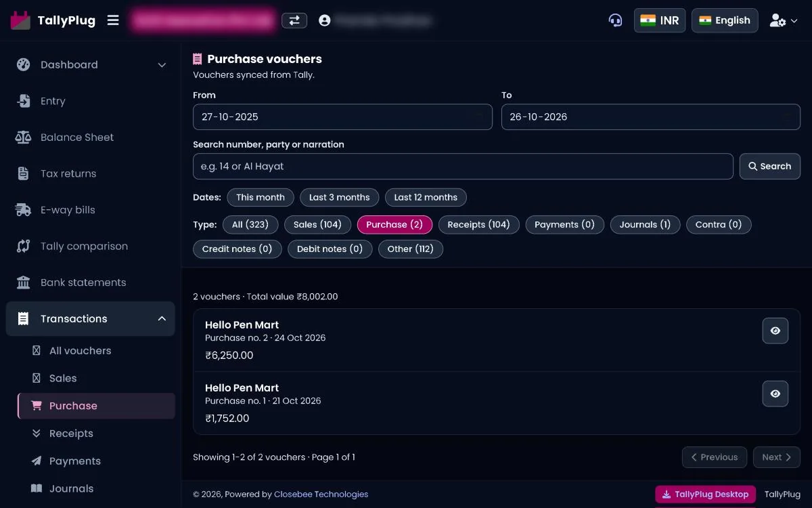Click "Purchase no. 1 · 21 Oct 2026" text
812x508 pixels.
tap(263, 401)
